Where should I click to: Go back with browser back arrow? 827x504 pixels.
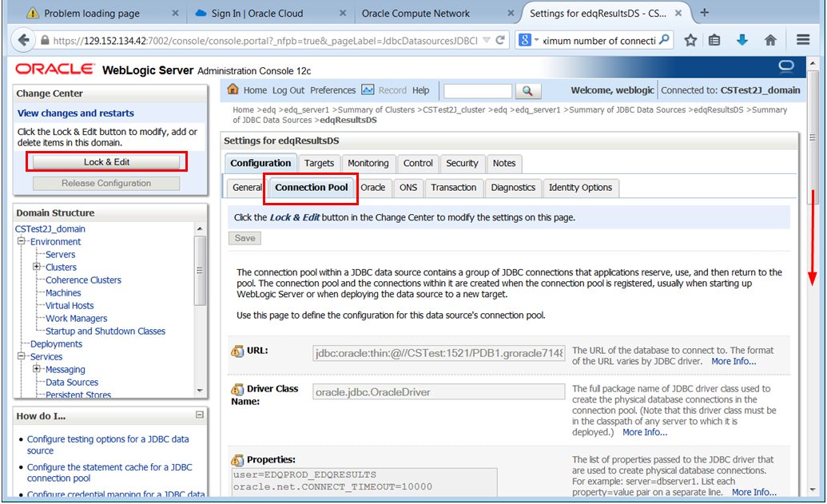(23, 40)
